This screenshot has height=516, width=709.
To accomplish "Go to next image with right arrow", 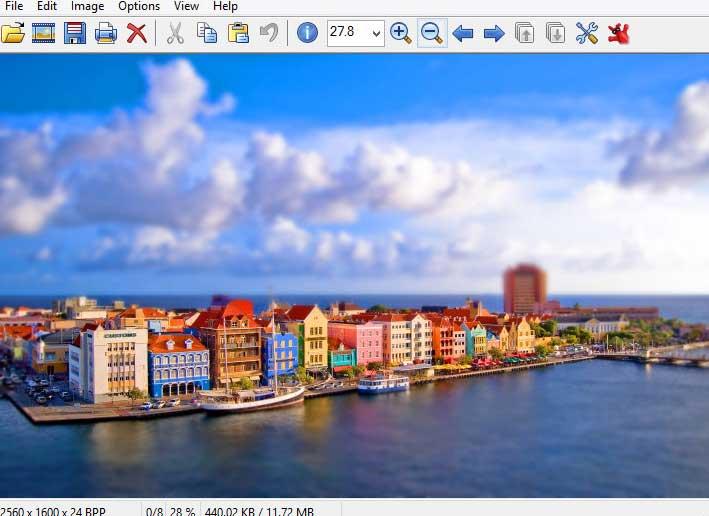I will pyautogui.click(x=494, y=33).
